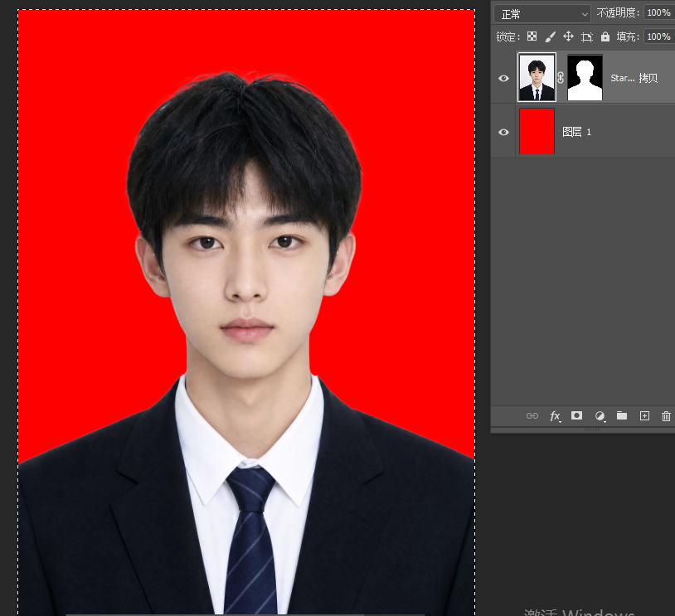Click the 不透明度 opacity value field
This screenshot has height=616, width=675.
[x=659, y=13]
